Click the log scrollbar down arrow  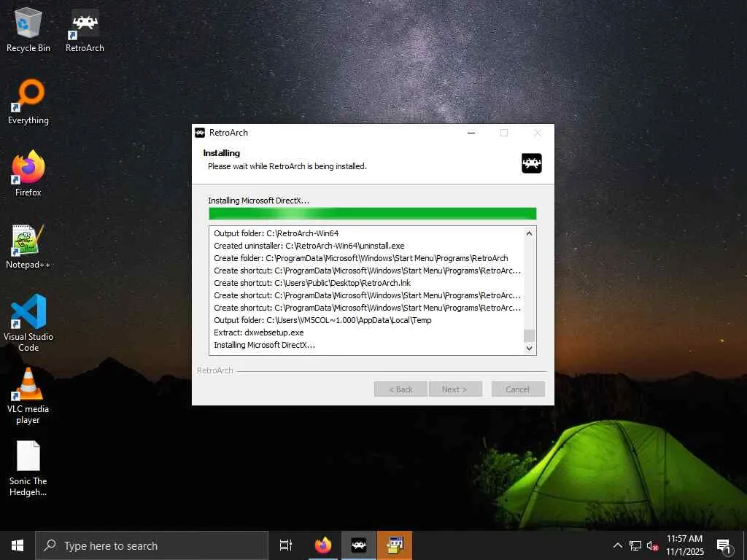529,348
